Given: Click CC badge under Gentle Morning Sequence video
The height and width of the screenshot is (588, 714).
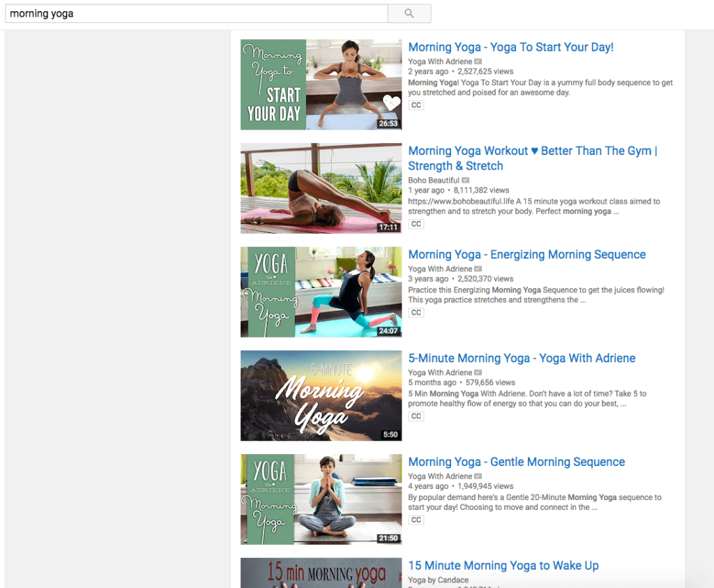Looking at the screenshot, I should point(416,520).
